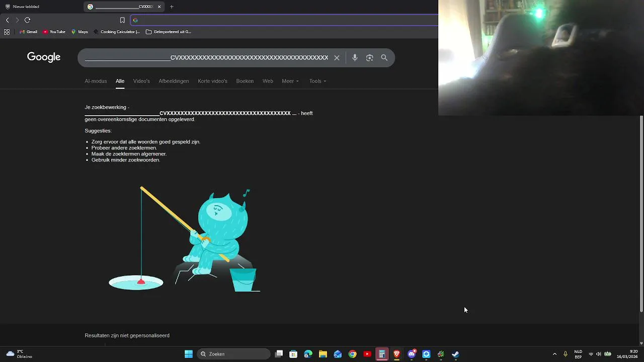Switch to Brave browser in taskbar
This screenshot has height=362, width=644.
(x=396, y=354)
